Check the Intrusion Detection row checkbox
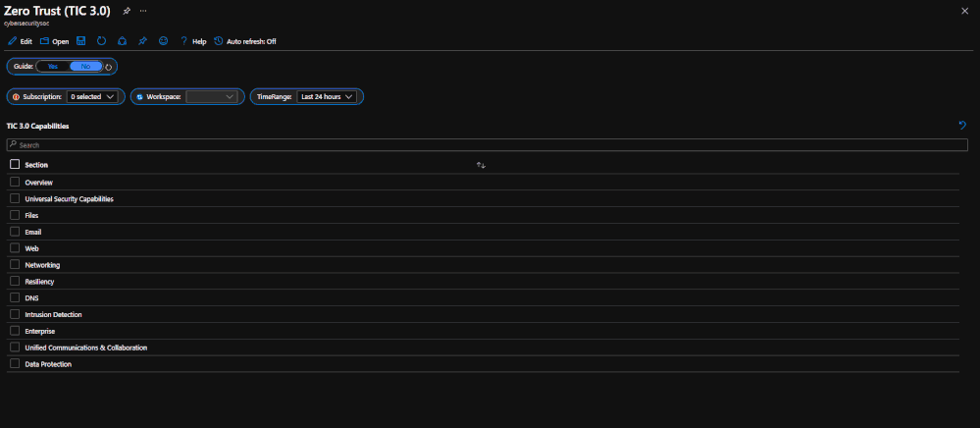This screenshot has width=980, height=428. click(x=15, y=313)
